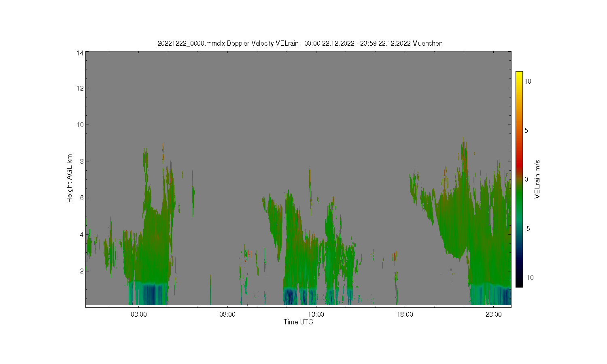607x364 pixels.
Task: Click the colorbar value 5
Action: (526, 130)
